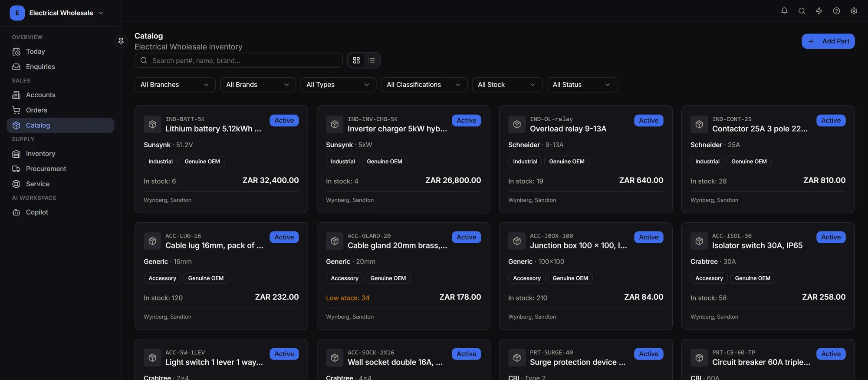The width and height of the screenshot is (868, 380).
Task: Open the Service section
Action: click(x=60, y=184)
